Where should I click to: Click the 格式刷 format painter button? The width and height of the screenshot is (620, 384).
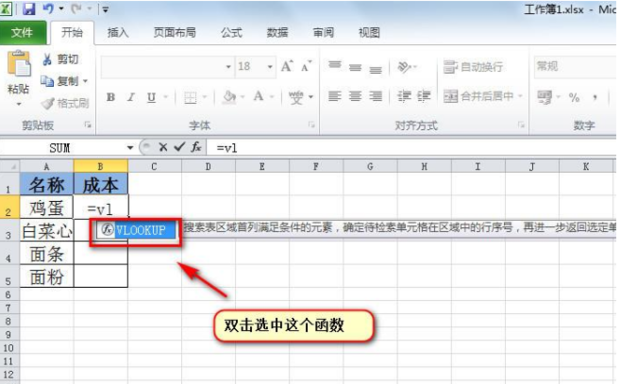click(x=65, y=104)
